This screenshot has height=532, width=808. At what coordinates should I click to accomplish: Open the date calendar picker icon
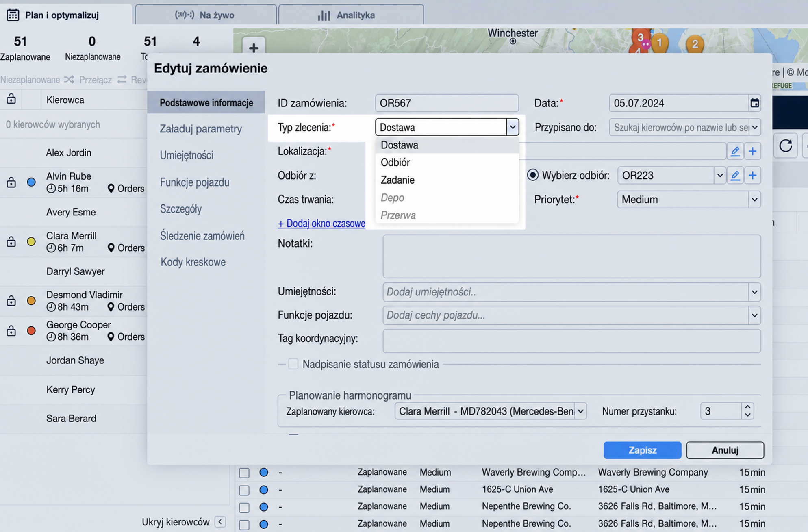tap(754, 103)
